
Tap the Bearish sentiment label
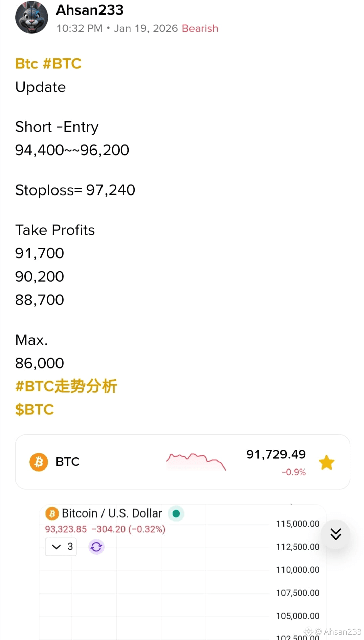(x=200, y=29)
